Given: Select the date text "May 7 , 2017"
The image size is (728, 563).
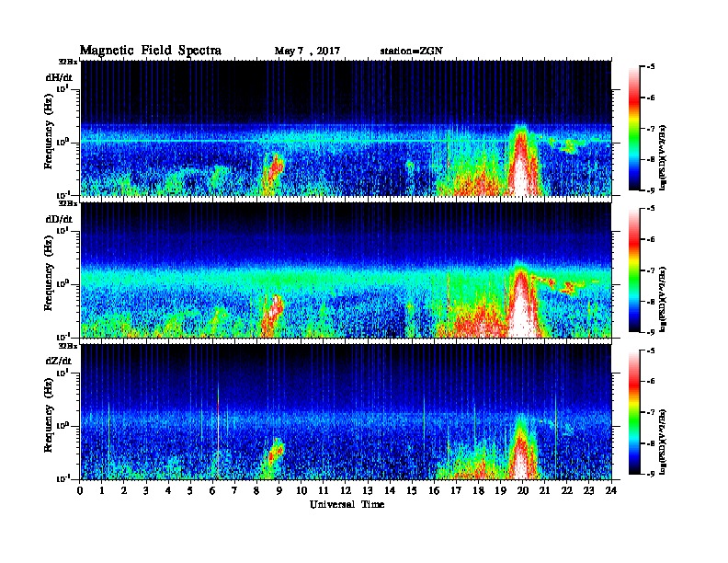Looking at the screenshot, I should (307, 52).
